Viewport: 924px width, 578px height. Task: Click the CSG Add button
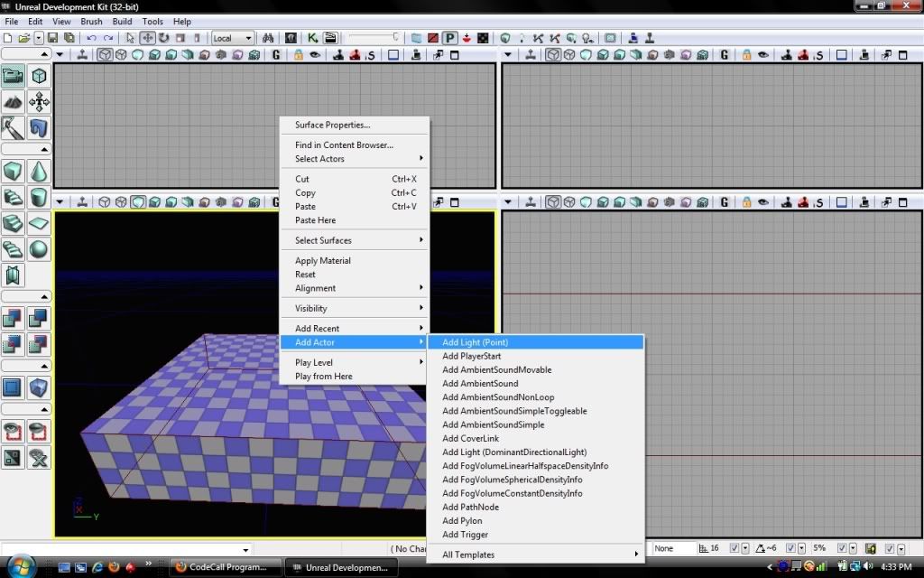[x=13, y=319]
